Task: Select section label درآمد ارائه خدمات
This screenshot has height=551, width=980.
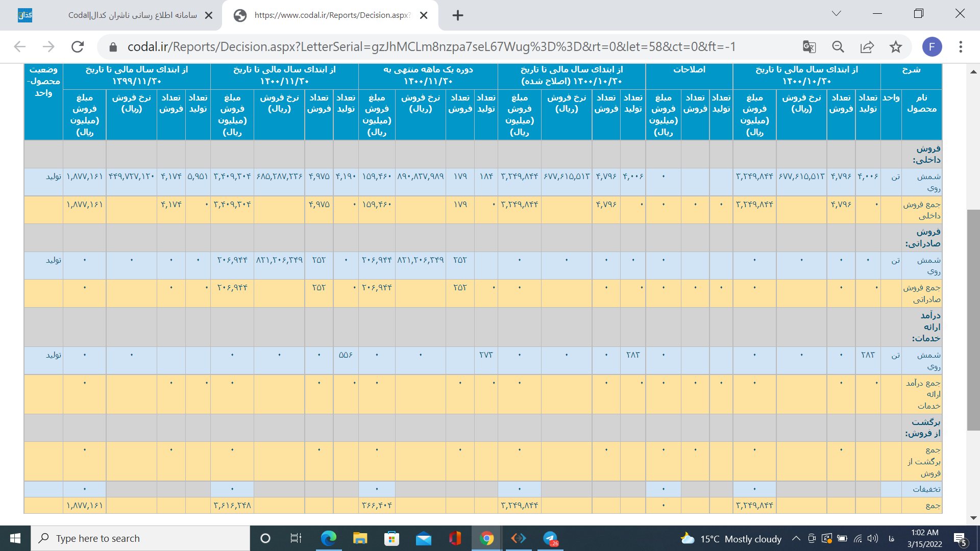Action: 926,327
